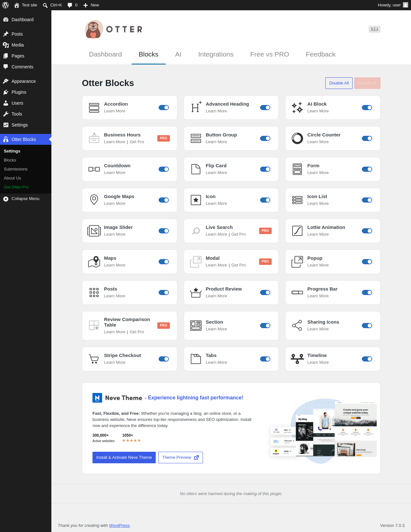Screen dimensions: 411x532
Task: Click the Sharing Icons block icon
Action: click(297, 325)
